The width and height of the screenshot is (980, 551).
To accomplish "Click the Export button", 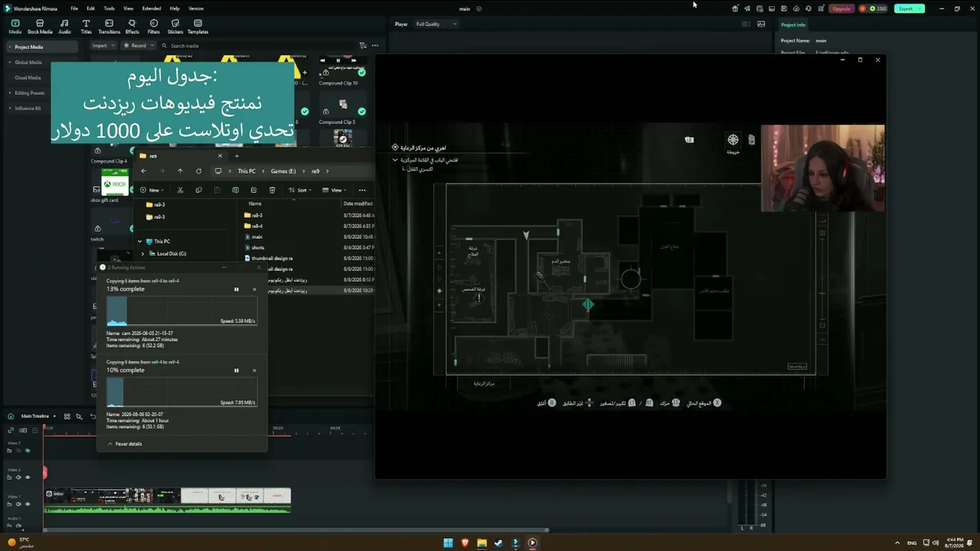I will pyautogui.click(x=909, y=8).
